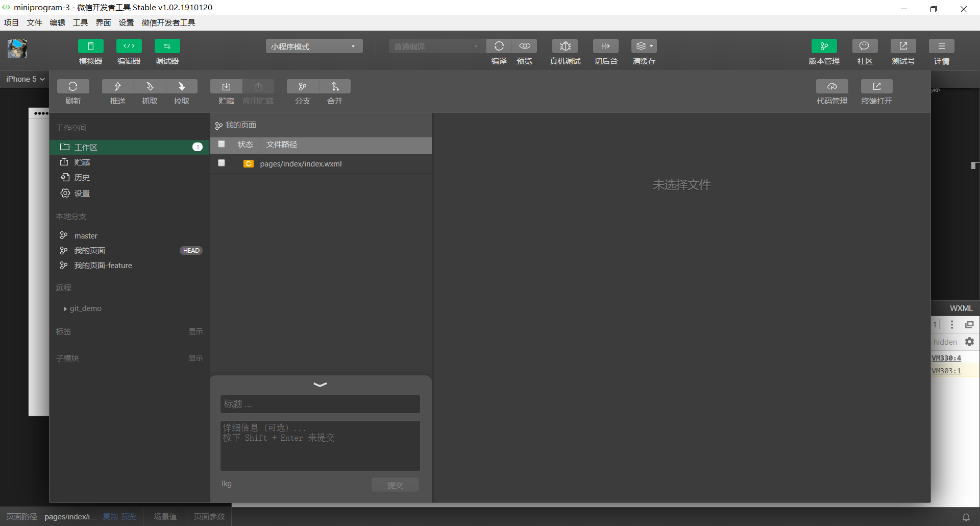980x526 pixels.
Task: Open the Tools (工具) menu
Action: (80, 23)
